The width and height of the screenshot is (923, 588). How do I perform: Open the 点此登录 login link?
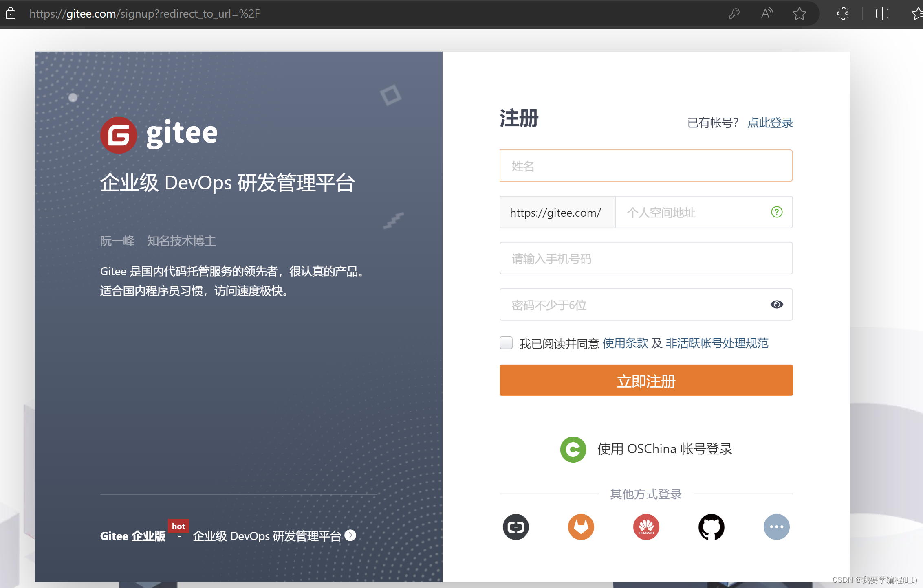click(x=770, y=123)
